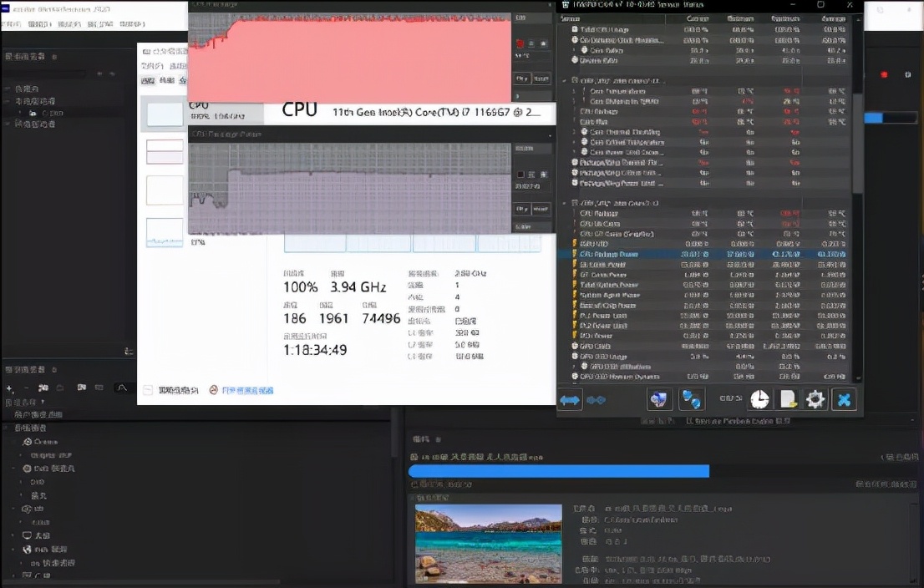Switch to fewer details in Task Manager

point(171,390)
